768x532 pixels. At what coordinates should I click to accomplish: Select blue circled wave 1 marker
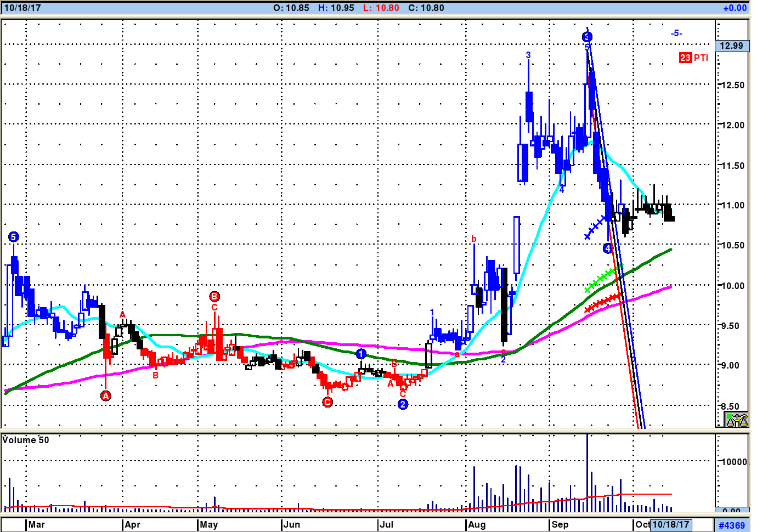[361, 354]
